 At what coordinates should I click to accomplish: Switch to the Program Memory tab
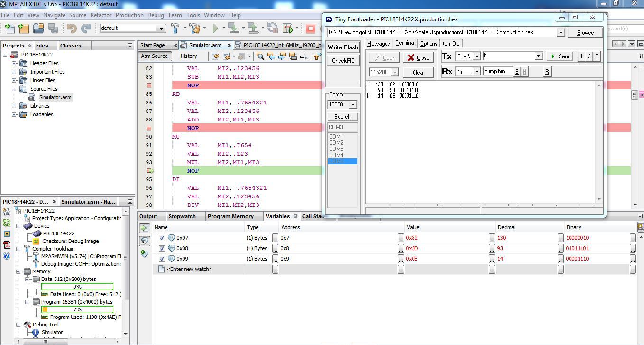tap(230, 216)
